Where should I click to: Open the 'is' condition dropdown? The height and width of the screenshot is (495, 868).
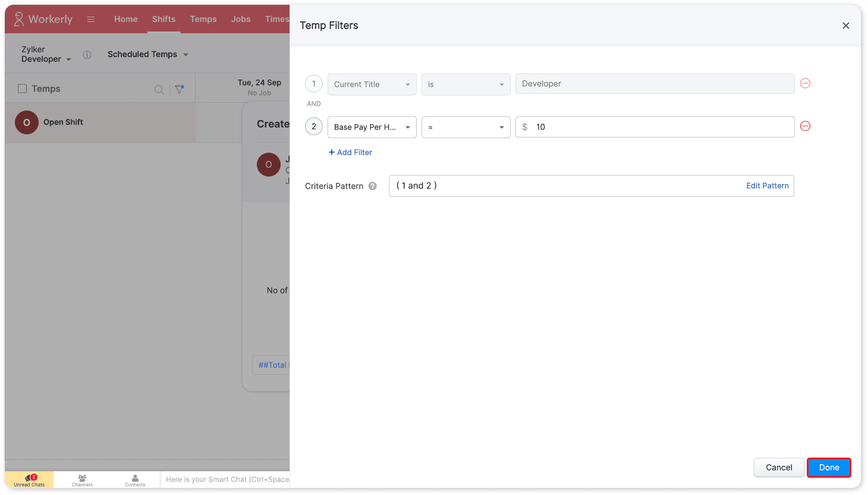coord(466,84)
